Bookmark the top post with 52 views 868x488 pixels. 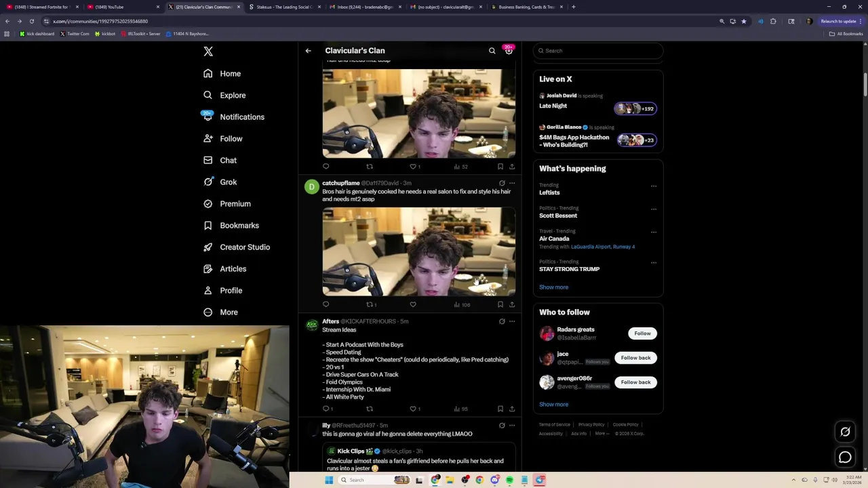tap(500, 166)
